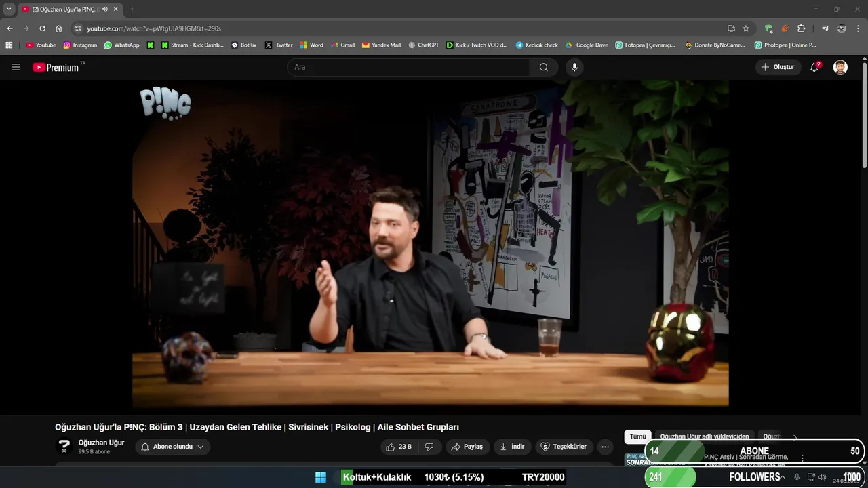Download the video with İndir
This screenshot has width=868, height=488.
512,447
